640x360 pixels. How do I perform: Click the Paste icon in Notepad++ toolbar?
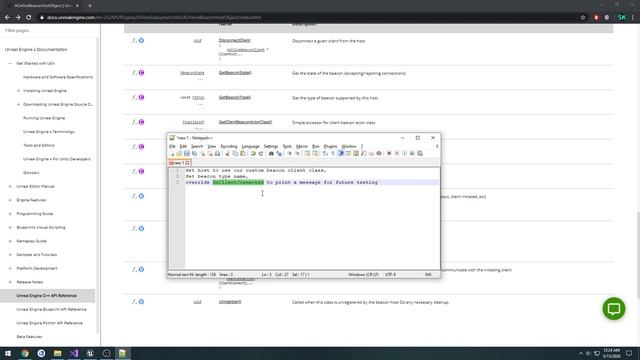tap(243, 153)
